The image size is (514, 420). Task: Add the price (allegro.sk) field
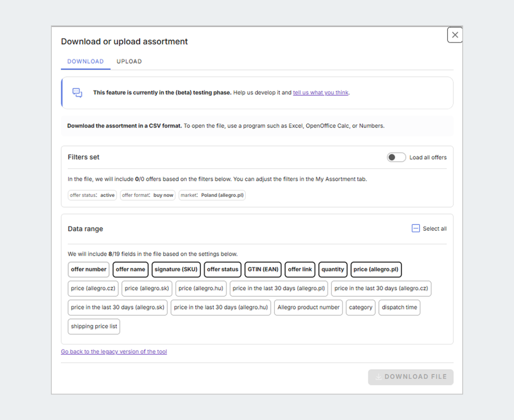(147, 289)
